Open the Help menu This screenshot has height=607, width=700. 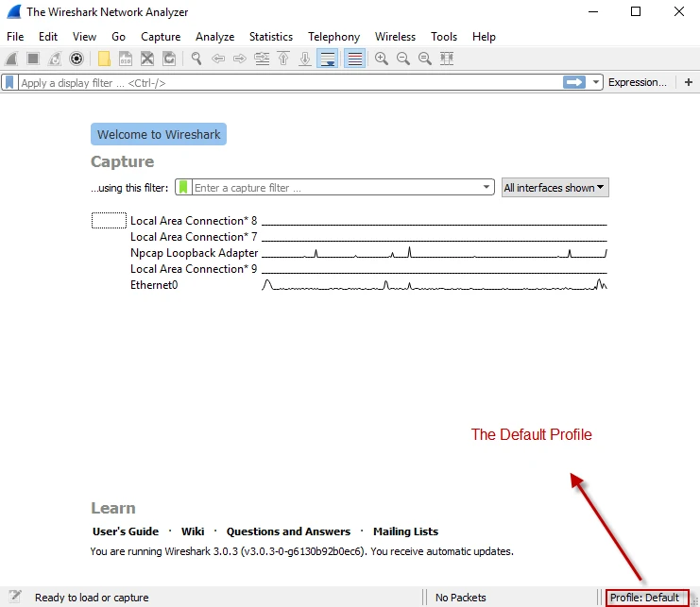[484, 37]
